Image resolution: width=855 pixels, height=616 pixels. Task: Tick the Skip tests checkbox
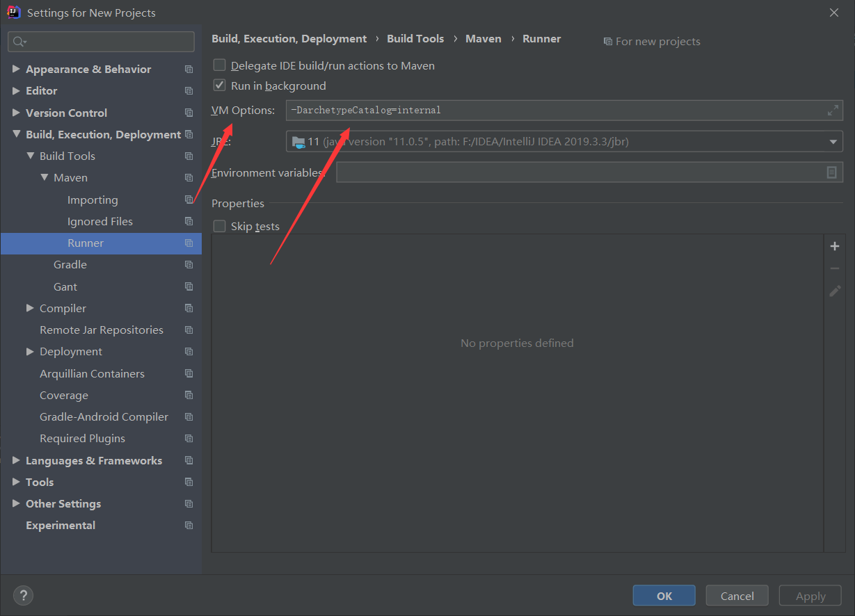pos(220,226)
